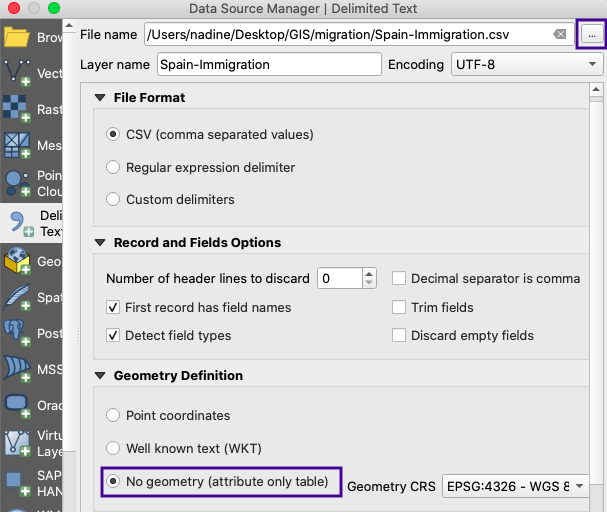Increase header lines to discard
This screenshot has height=512, width=607.
(x=369, y=274)
